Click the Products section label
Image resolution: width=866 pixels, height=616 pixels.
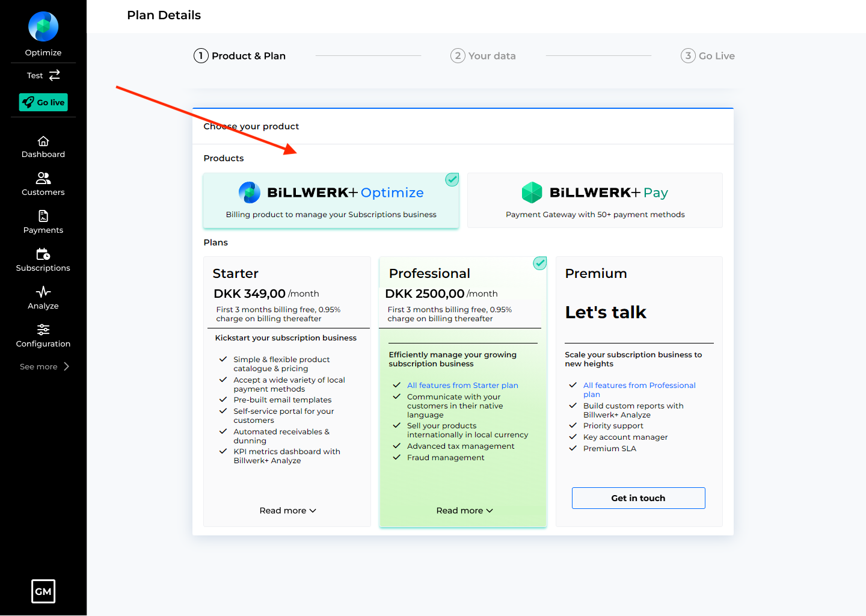224,158
